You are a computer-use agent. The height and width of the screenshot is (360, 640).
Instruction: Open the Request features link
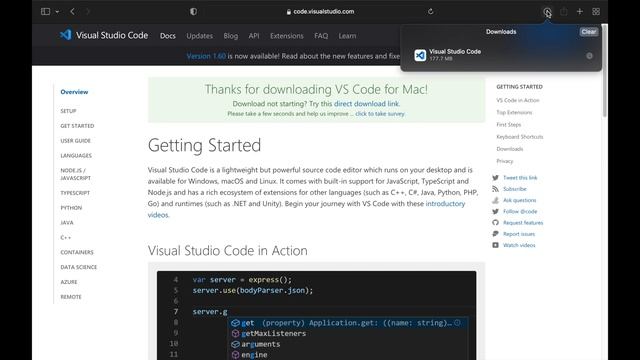[x=523, y=222]
